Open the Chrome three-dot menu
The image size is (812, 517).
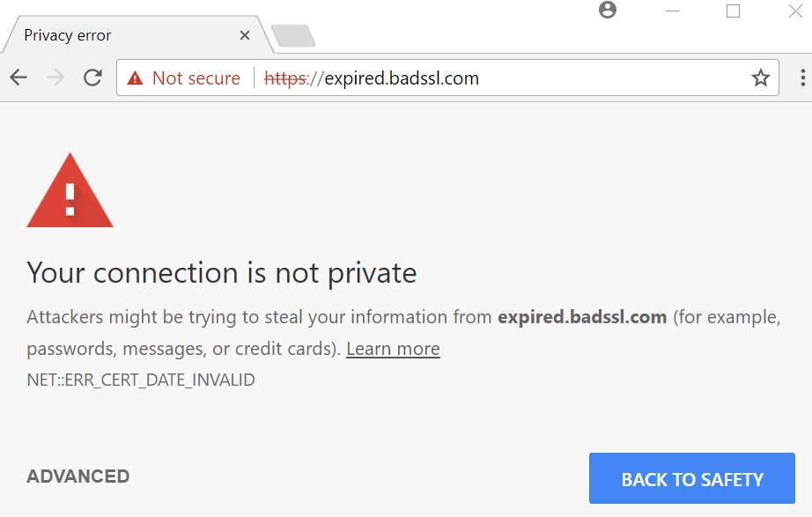click(x=802, y=78)
